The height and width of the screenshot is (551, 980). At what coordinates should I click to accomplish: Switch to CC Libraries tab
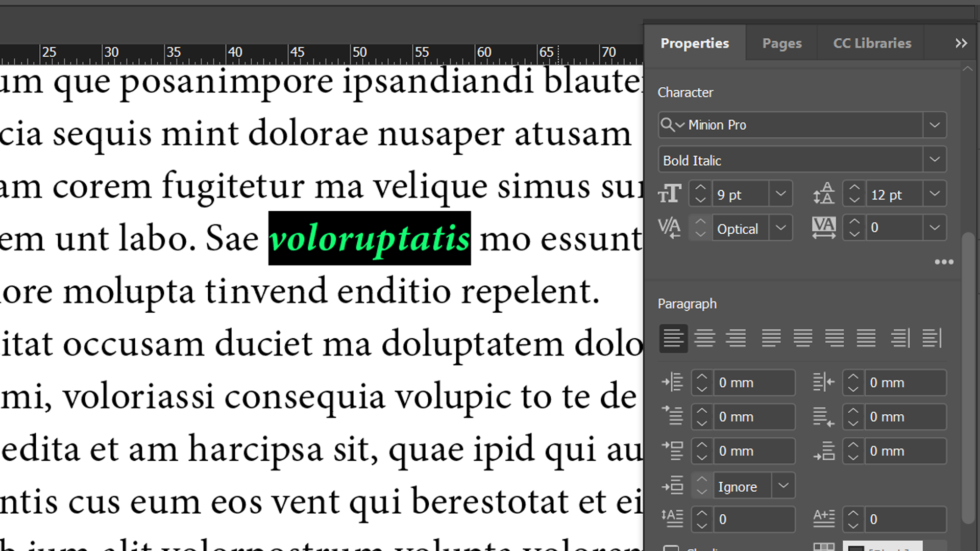point(872,43)
